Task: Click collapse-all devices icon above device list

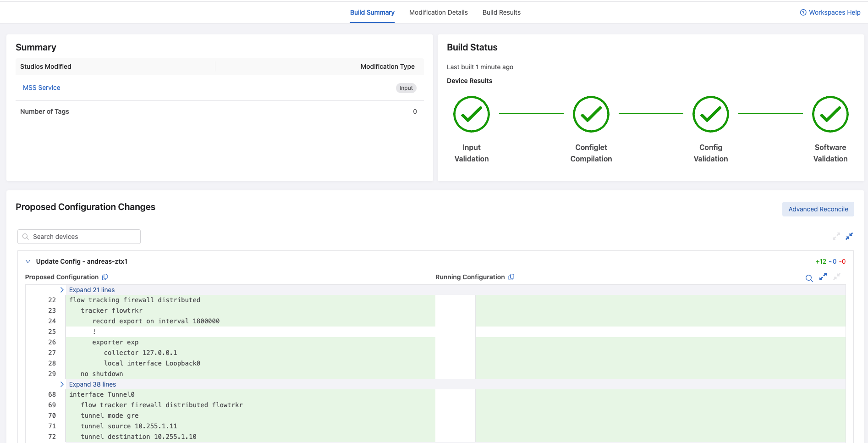Action: click(x=849, y=236)
